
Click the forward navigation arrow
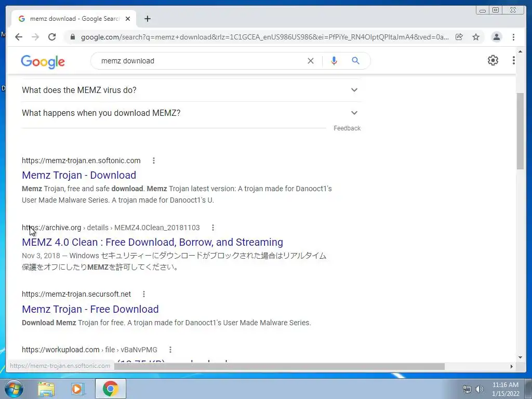point(35,37)
